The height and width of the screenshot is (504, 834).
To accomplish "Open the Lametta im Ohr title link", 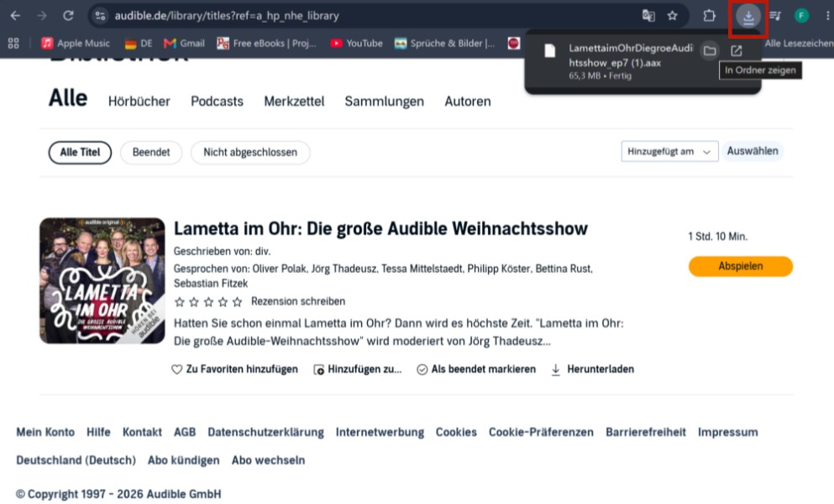I will pyautogui.click(x=380, y=228).
